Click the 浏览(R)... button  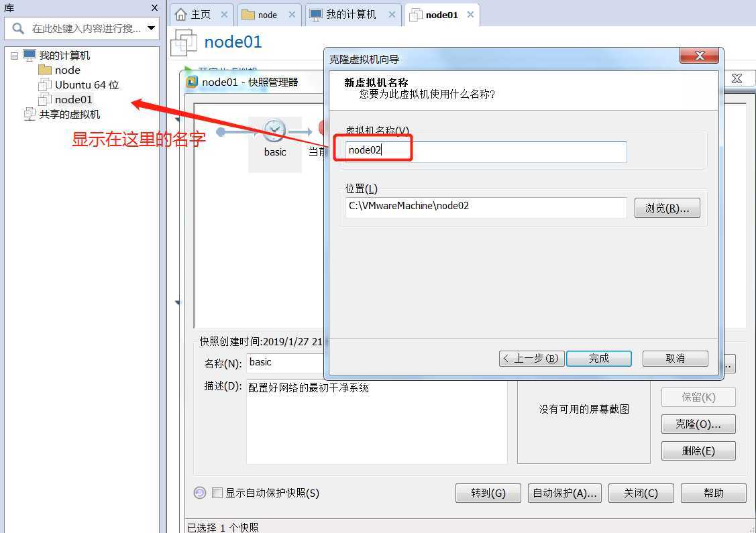667,209
